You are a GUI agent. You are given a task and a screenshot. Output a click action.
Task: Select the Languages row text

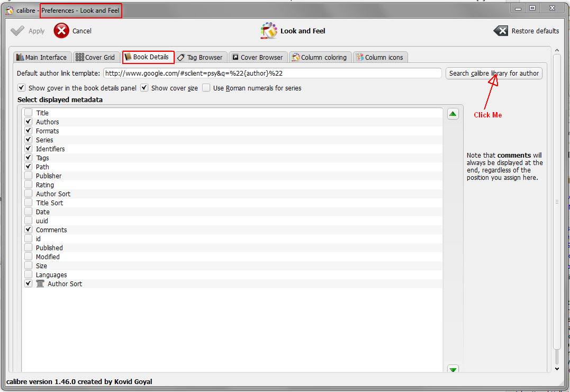[x=51, y=275]
